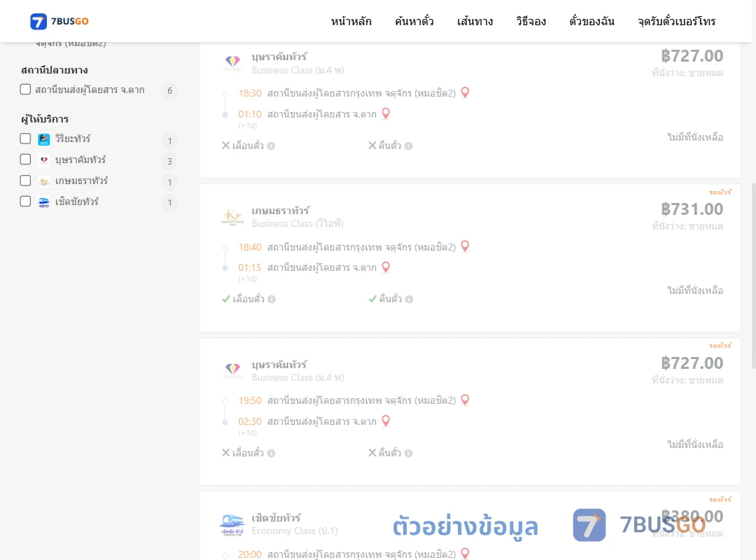This screenshot has width=756, height=560.
Task: Go to the เส้นทาง menu
Action: (x=475, y=21)
